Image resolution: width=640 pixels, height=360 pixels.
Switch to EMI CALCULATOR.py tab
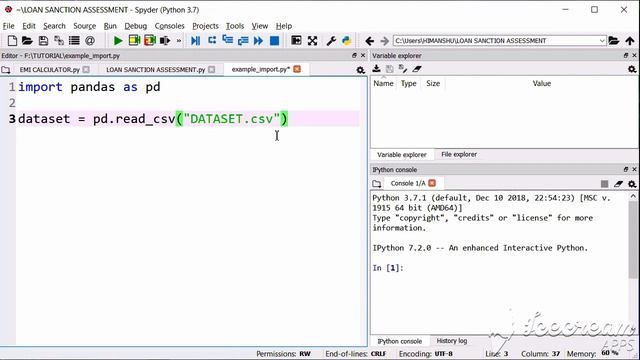pos(49,69)
